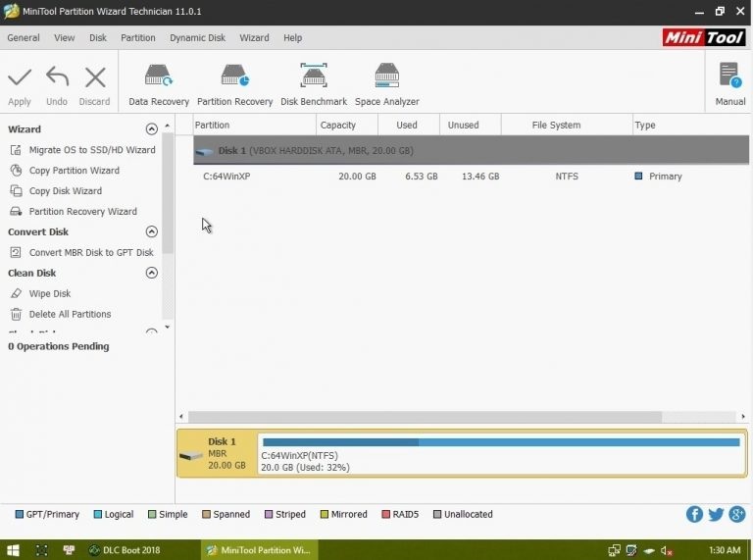Image resolution: width=753 pixels, height=560 pixels.
Task: Start Copy Disk Wizard
Action: 56,190
